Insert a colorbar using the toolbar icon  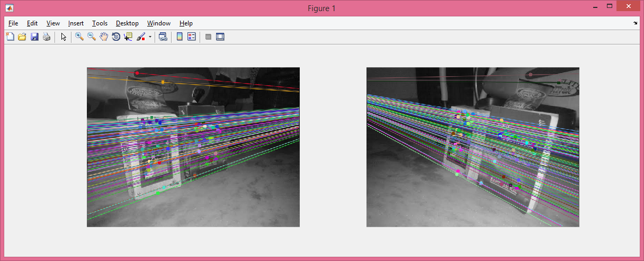coord(180,37)
